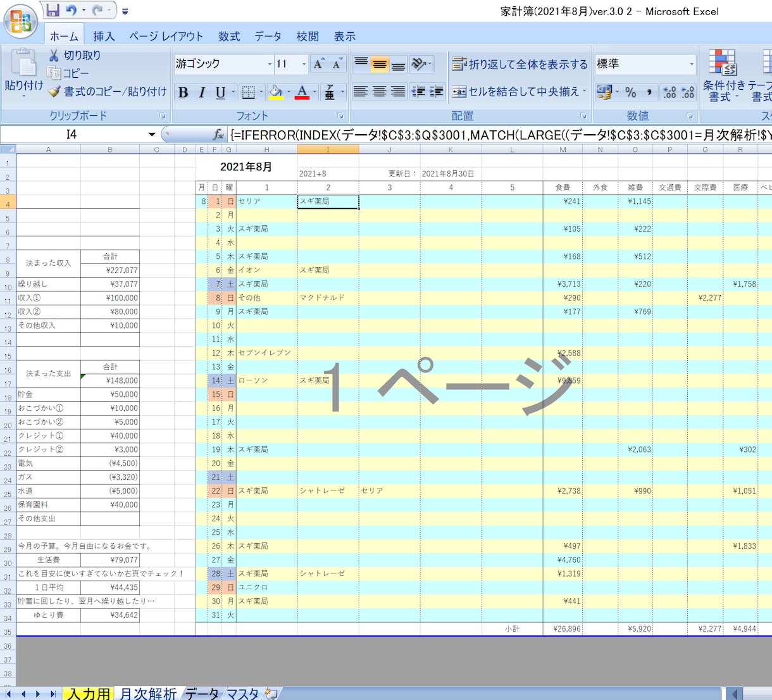Decrease font size with small A
The width and height of the screenshot is (772, 700).
coord(337,64)
